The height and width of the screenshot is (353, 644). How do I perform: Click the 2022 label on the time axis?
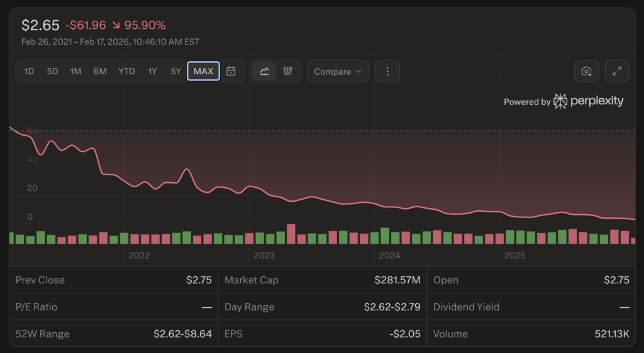click(x=139, y=256)
